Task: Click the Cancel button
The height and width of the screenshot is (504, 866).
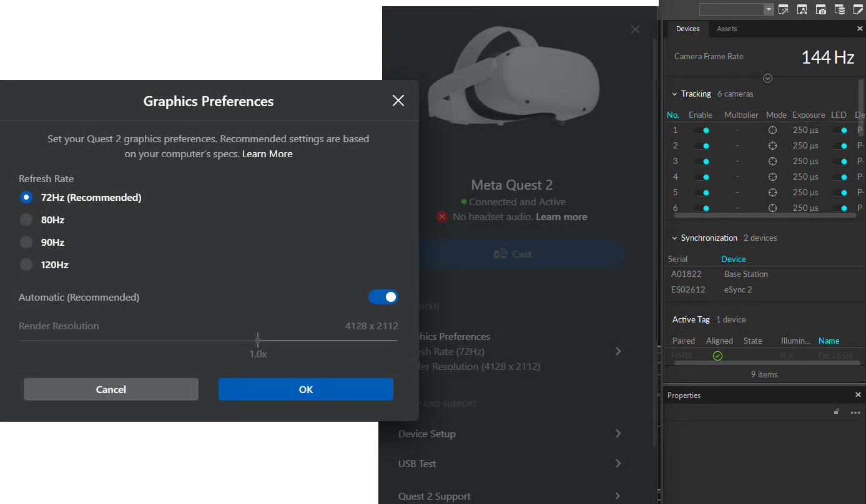Action: click(x=111, y=389)
